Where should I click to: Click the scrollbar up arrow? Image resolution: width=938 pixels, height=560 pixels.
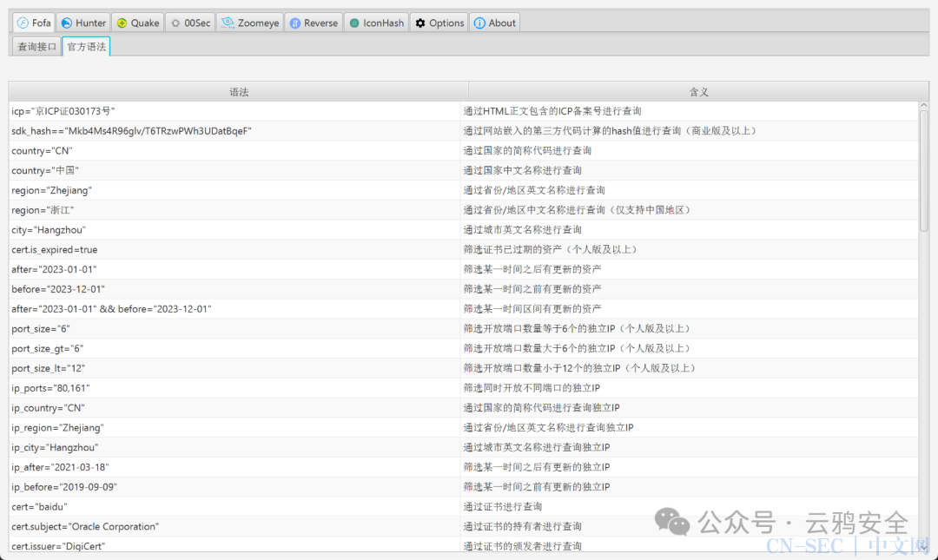click(923, 105)
